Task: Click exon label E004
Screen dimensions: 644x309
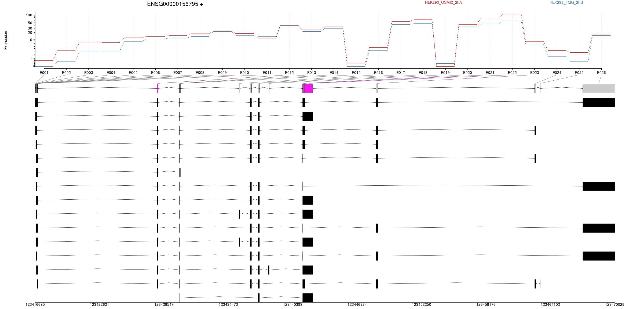Action: (111, 73)
